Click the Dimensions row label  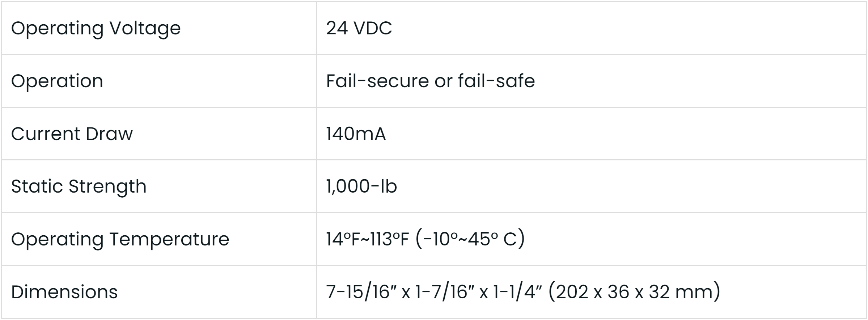point(64,292)
